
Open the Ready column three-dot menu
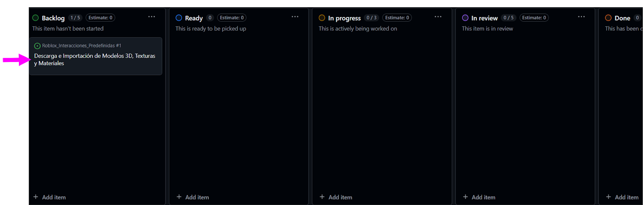295,17
